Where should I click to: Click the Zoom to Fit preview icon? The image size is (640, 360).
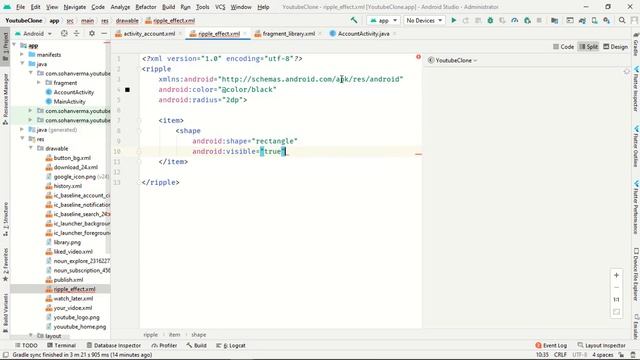[616, 312]
